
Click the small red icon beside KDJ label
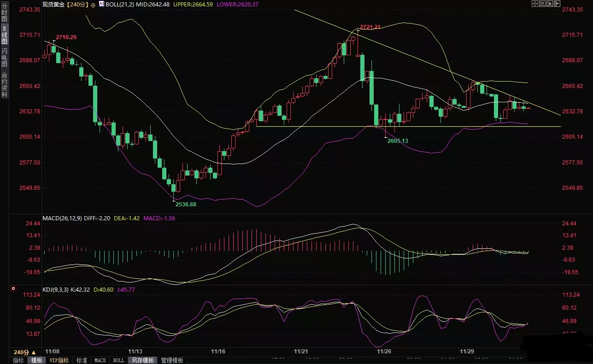[13, 289]
